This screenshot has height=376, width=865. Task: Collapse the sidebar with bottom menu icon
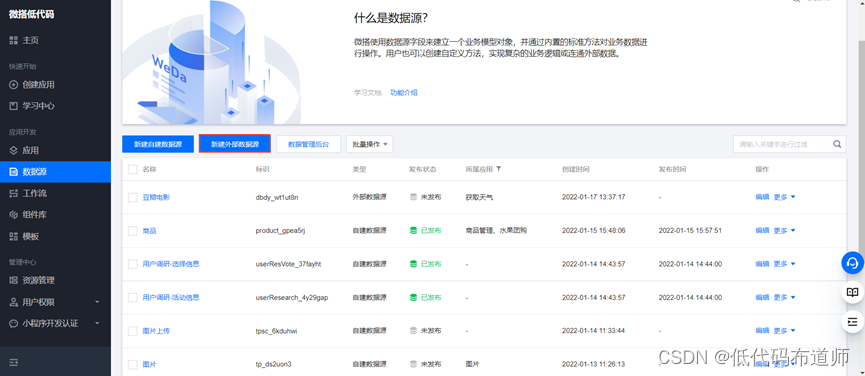14,362
